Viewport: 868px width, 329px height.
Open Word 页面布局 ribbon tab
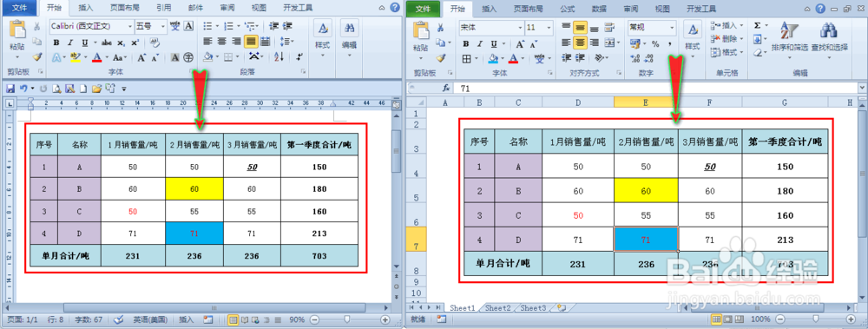point(124,9)
